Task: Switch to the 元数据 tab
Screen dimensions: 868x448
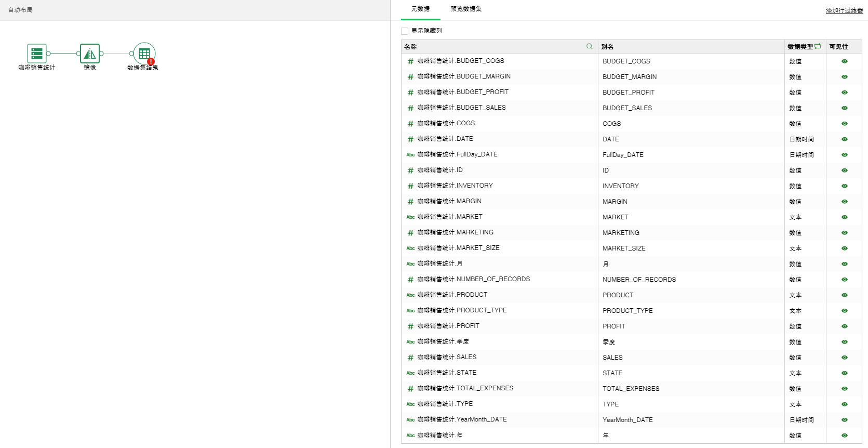Action: [420, 9]
